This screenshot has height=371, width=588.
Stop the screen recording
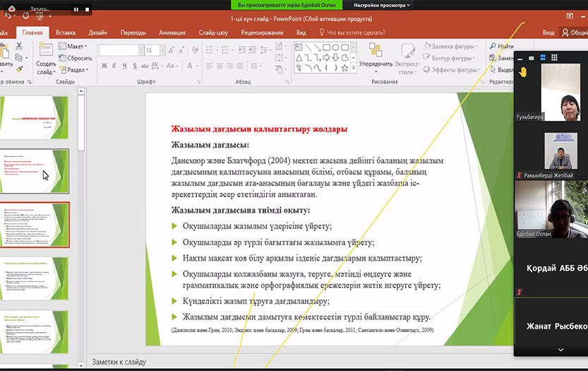87,10
